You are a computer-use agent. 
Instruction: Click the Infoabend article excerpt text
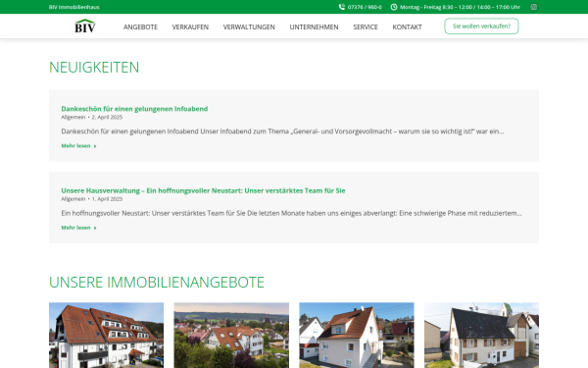pos(282,131)
